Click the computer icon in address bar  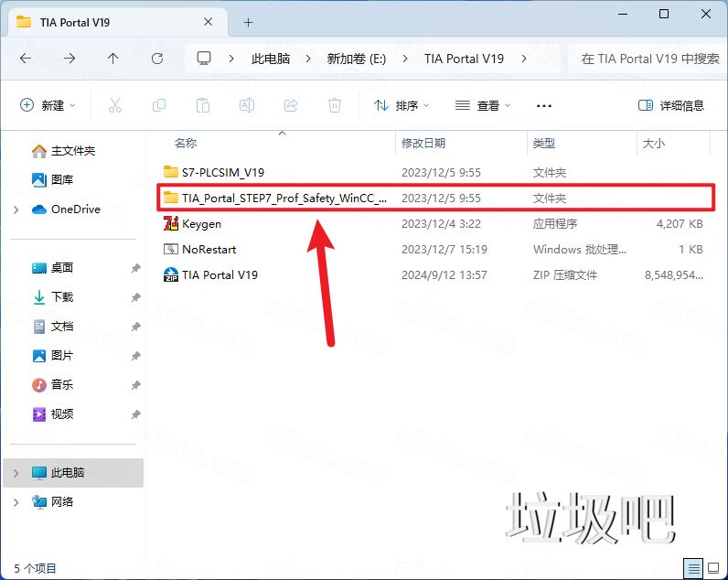click(204, 59)
